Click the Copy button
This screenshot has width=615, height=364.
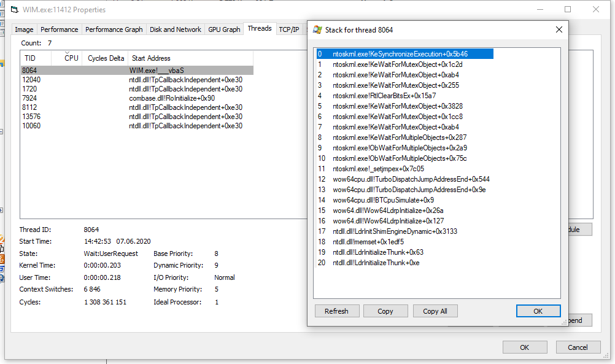click(x=385, y=311)
